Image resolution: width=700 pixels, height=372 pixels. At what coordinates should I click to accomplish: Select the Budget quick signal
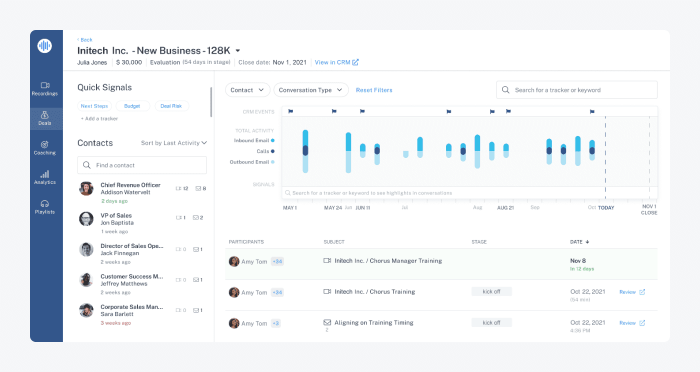coord(132,106)
